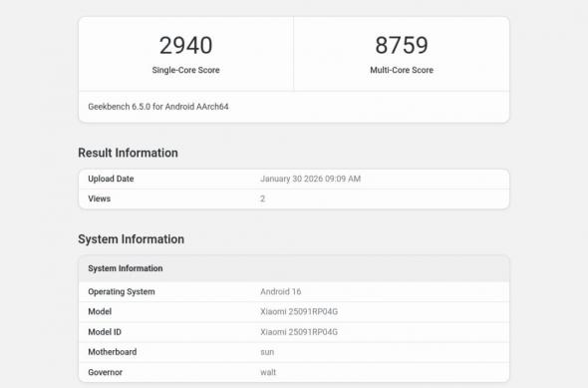Click the Multi-Core Score label
This screenshot has width=588, height=388.
click(x=402, y=70)
